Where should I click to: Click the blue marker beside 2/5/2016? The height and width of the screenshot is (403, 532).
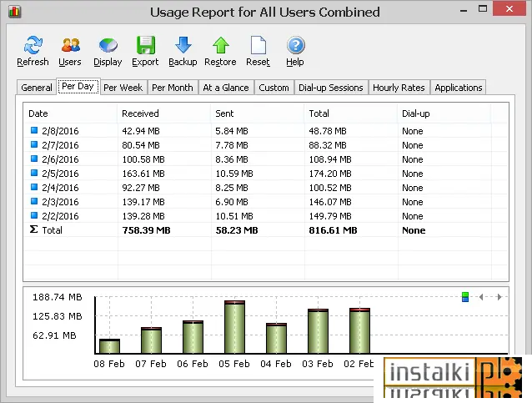click(34, 173)
